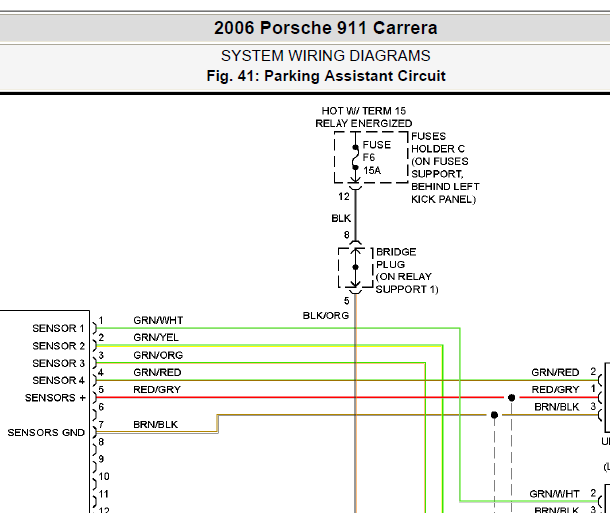Click the lower right 'GRN/WHT' wire label
The height and width of the screenshot is (513, 610).
pos(554,494)
